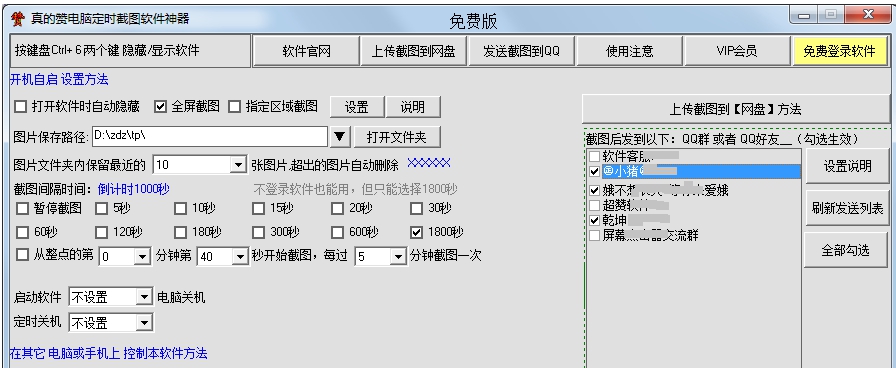The height and width of the screenshot is (368, 896).
Task: Click 上传截图到网盘 button
Action: point(414,51)
